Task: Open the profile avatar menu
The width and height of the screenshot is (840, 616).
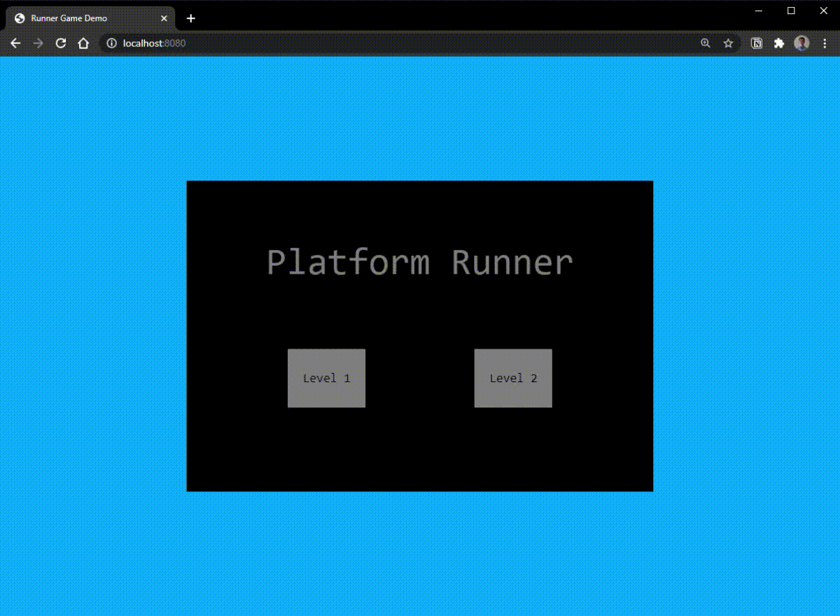Action: [x=801, y=43]
